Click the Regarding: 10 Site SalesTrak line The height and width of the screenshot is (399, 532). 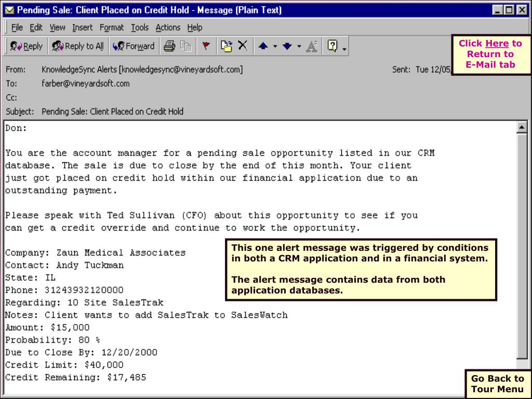[84, 303]
